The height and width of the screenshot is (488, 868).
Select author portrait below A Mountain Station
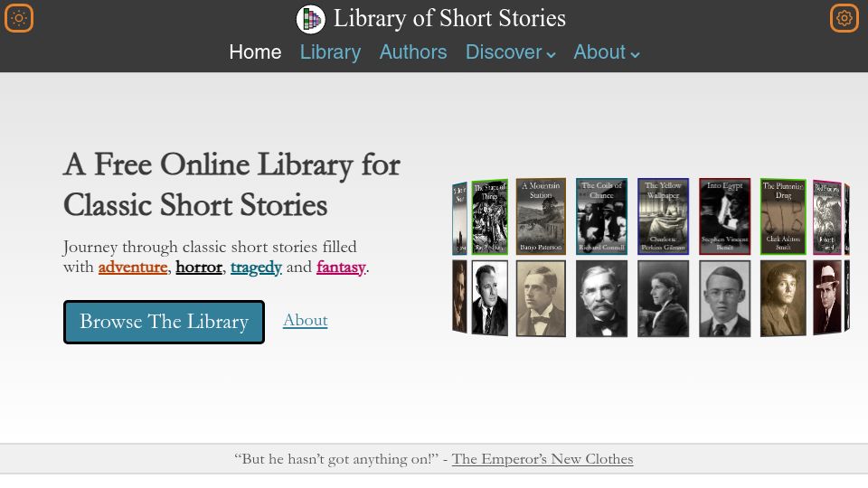pyautogui.click(x=541, y=299)
